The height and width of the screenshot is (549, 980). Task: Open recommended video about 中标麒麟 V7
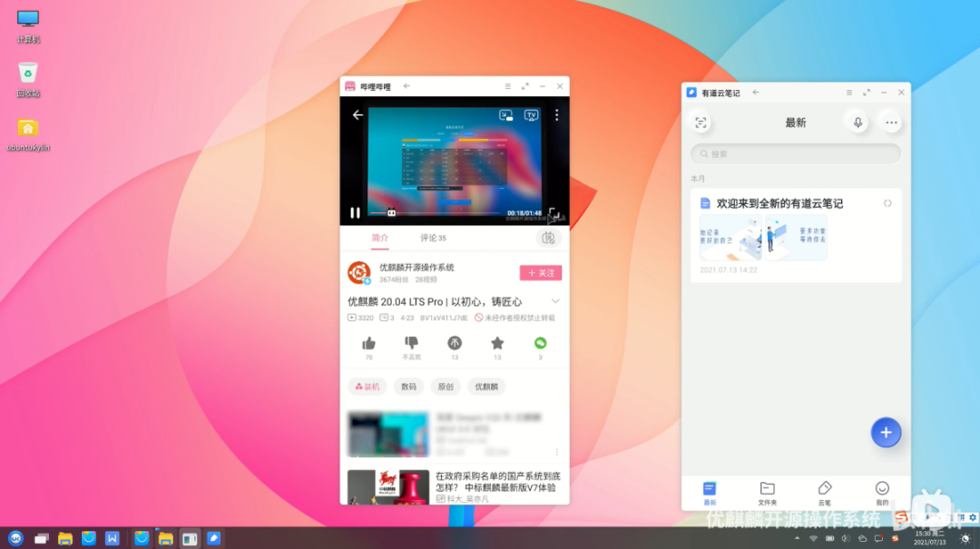(x=455, y=487)
